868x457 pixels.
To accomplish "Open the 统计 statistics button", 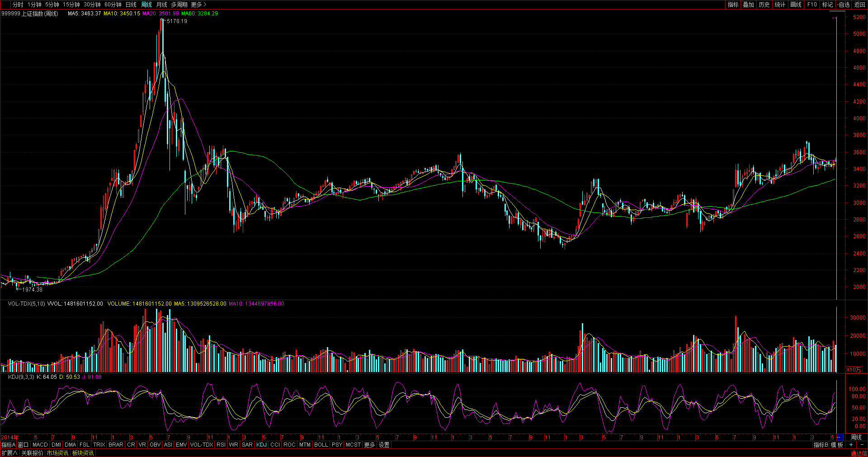I will (x=780, y=5).
